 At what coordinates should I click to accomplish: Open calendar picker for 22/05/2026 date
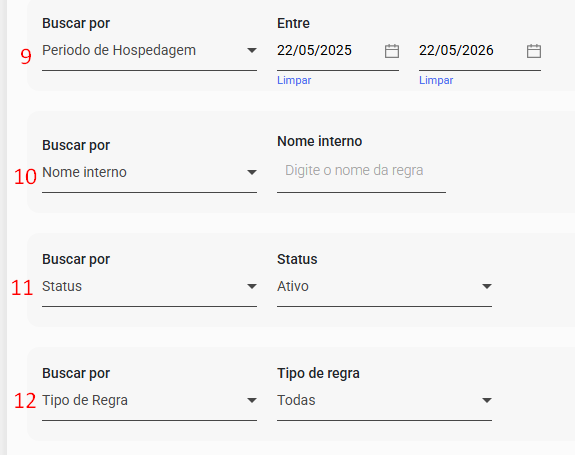[534, 51]
